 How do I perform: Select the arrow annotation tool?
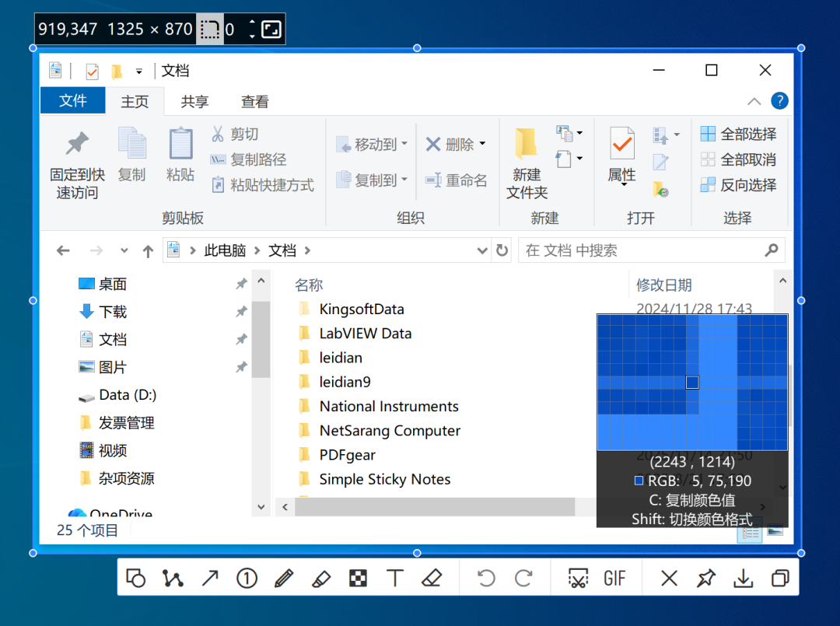point(209,578)
